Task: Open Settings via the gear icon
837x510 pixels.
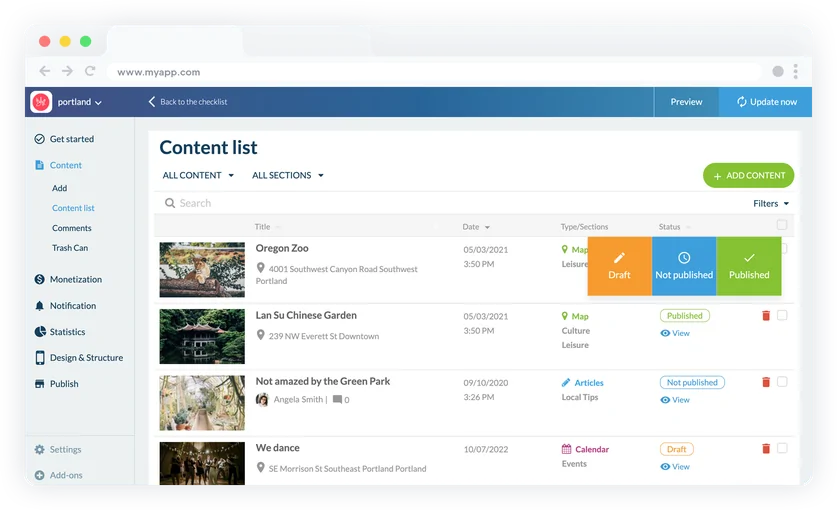Action: [40, 450]
